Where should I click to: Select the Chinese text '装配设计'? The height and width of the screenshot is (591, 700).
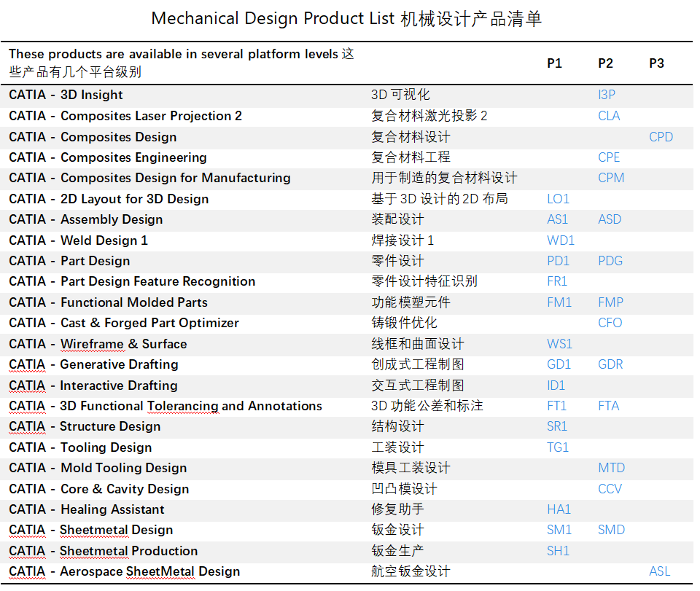398,219
